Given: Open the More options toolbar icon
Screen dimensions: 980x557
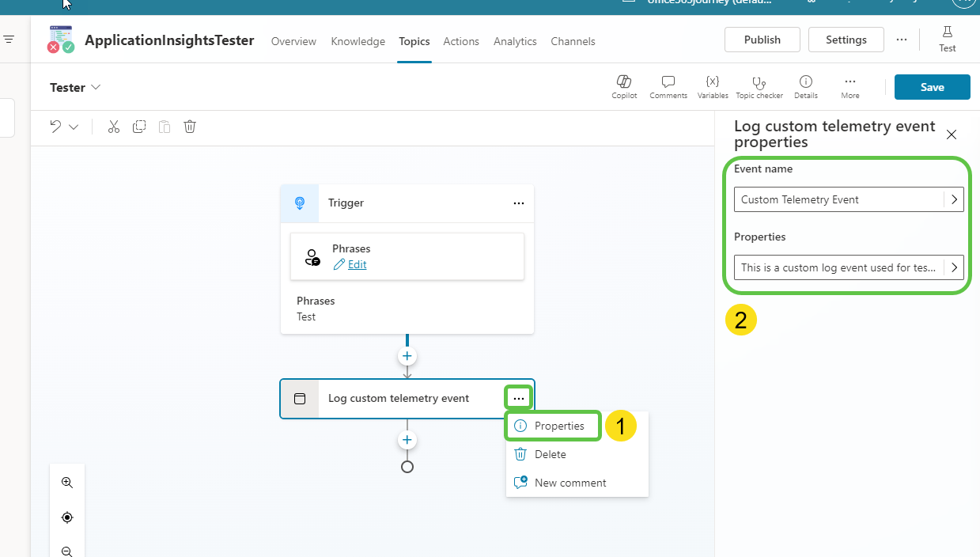Looking at the screenshot, I should [849, 85].
